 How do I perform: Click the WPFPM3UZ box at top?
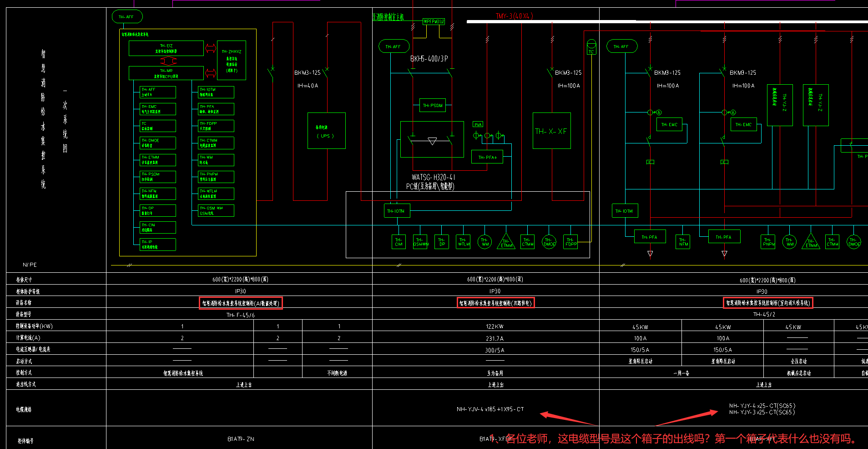pyautogui.click(x=434, y=21)
